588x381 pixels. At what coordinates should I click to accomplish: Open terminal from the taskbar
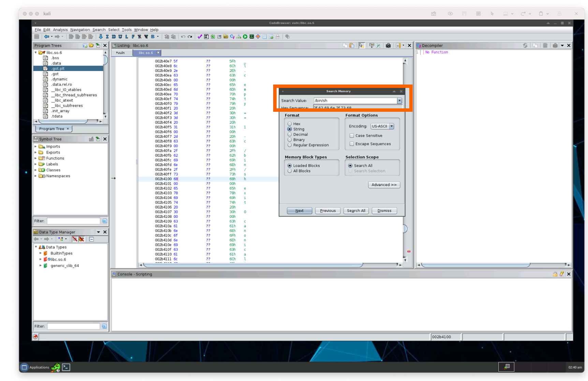[66, 367]
